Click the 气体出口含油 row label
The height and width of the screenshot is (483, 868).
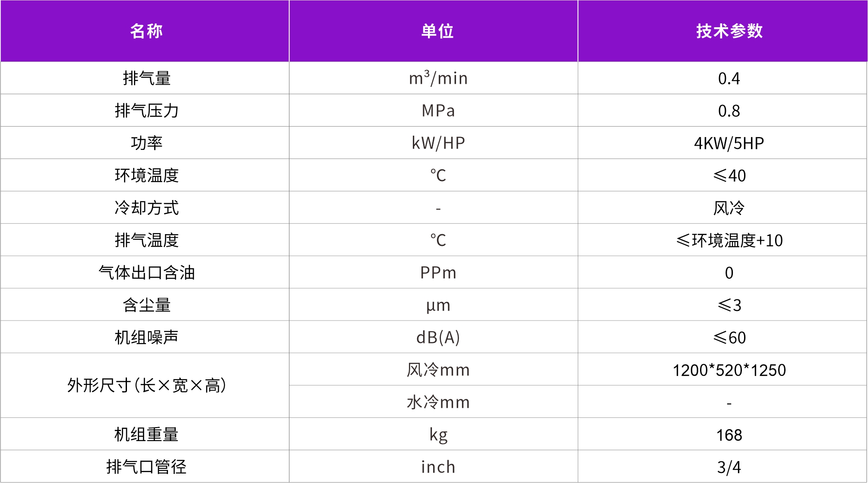click(x=146, y=273)
